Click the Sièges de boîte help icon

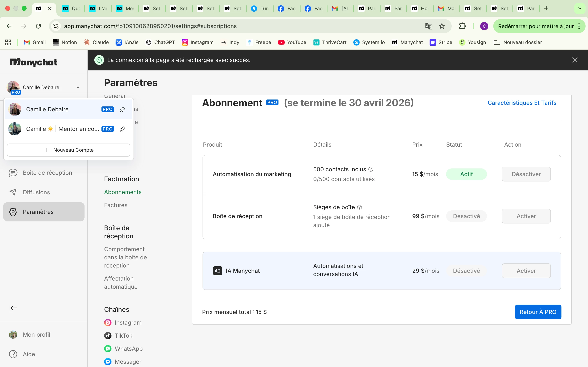tap(360, 207)
